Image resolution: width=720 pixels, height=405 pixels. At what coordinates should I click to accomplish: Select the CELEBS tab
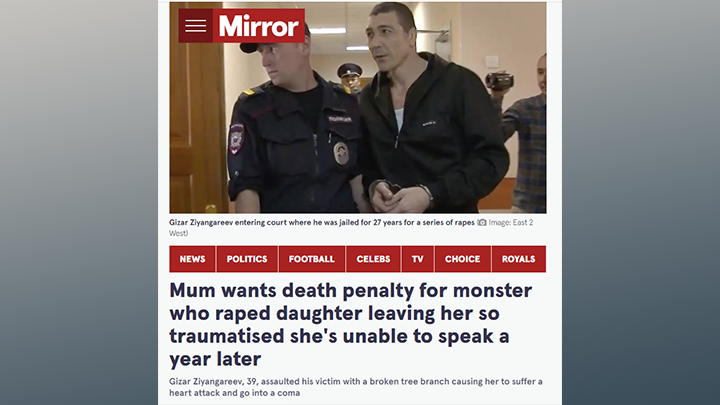(x=373, y=259)
